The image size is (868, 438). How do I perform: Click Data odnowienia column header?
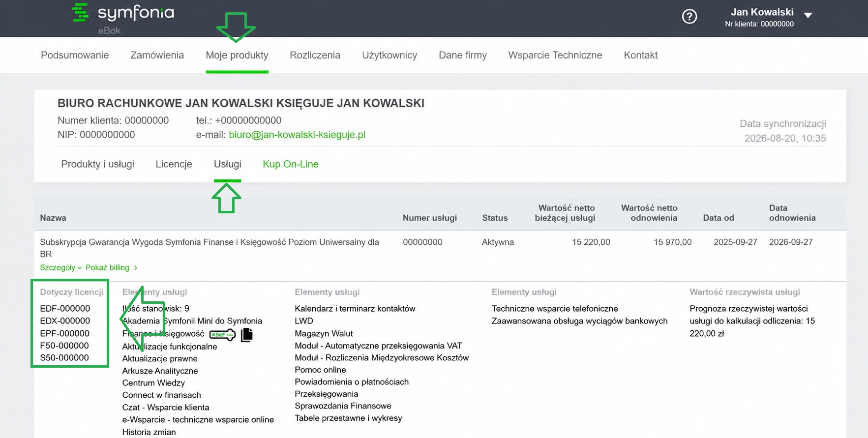(x=792, y=213)
